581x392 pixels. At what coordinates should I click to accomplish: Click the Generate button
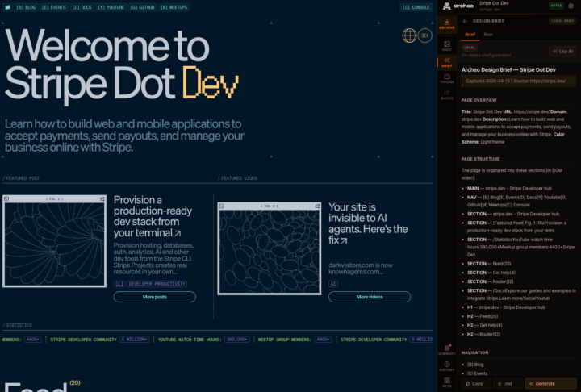click(550, 383)
